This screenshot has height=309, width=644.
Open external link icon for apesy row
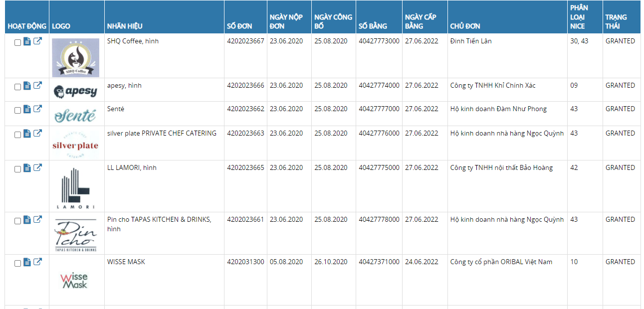[x=37, y=86]
